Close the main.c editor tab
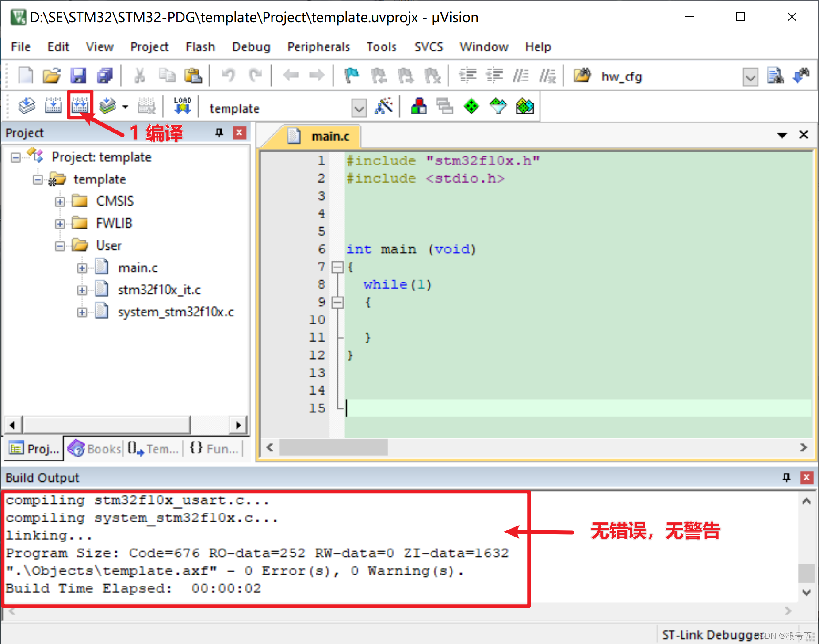The height and width of the screenshot is (644, 819). (x=804, y=134)
